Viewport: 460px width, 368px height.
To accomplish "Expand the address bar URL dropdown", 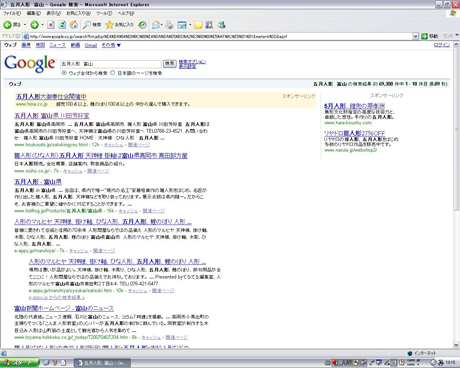I will tap(415, 36).
